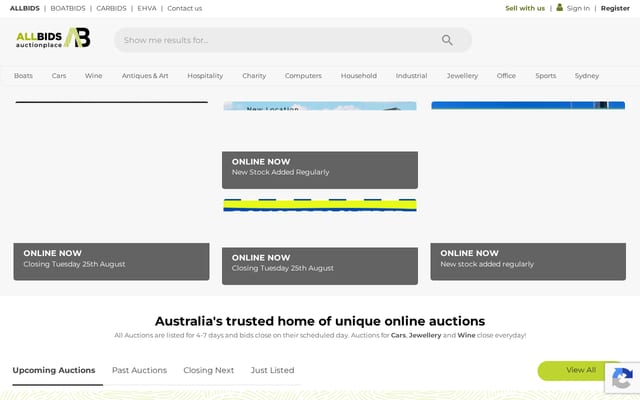Click the green View All button
This screenshot has height=400, width=640.
click(x=580, y=370)
